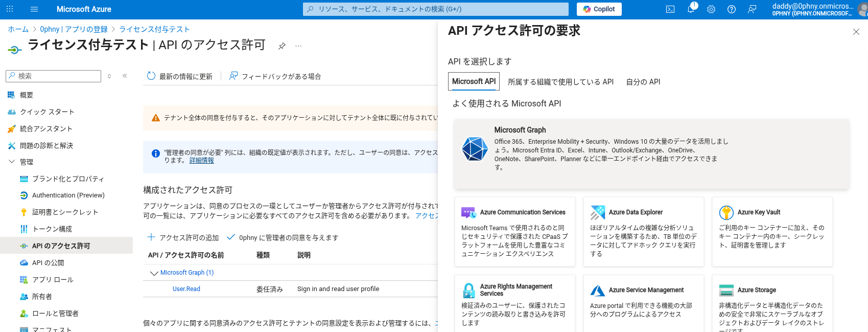Choose the Microsoft Graph card
This screenshot has width=868, height=332.
point(651,154)
